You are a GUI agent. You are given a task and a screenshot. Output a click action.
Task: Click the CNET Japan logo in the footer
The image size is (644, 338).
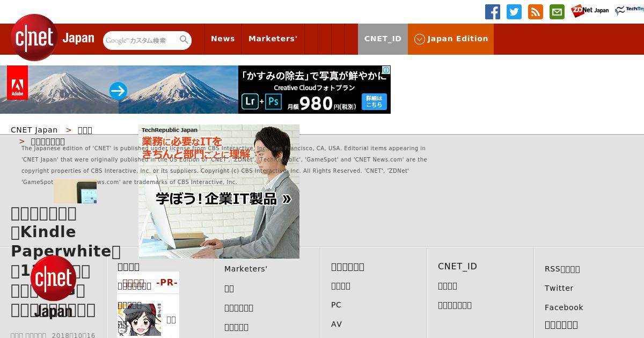pyautogui.click(x=53, y=286)
